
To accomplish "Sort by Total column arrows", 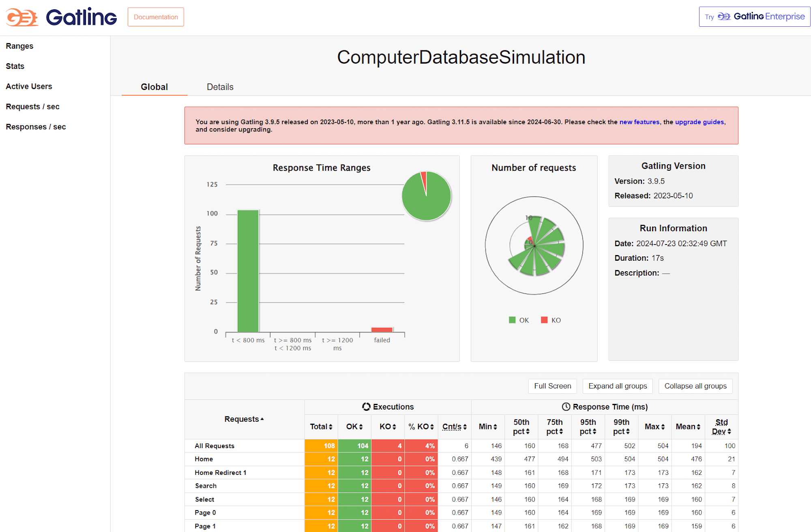I will pos(330,427).
